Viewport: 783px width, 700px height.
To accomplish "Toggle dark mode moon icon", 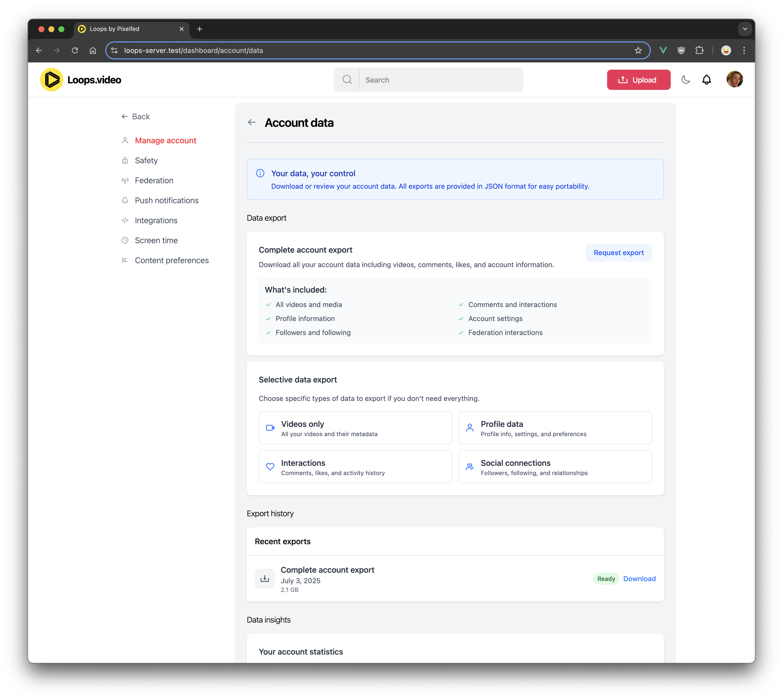I will coord(686,80).
